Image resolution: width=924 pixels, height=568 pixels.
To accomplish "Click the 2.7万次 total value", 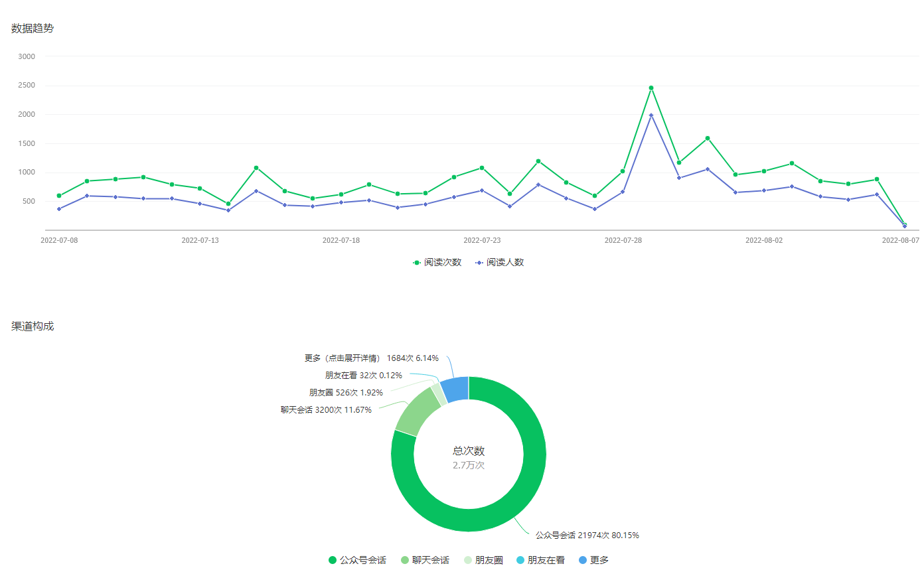I will point(469,465).
